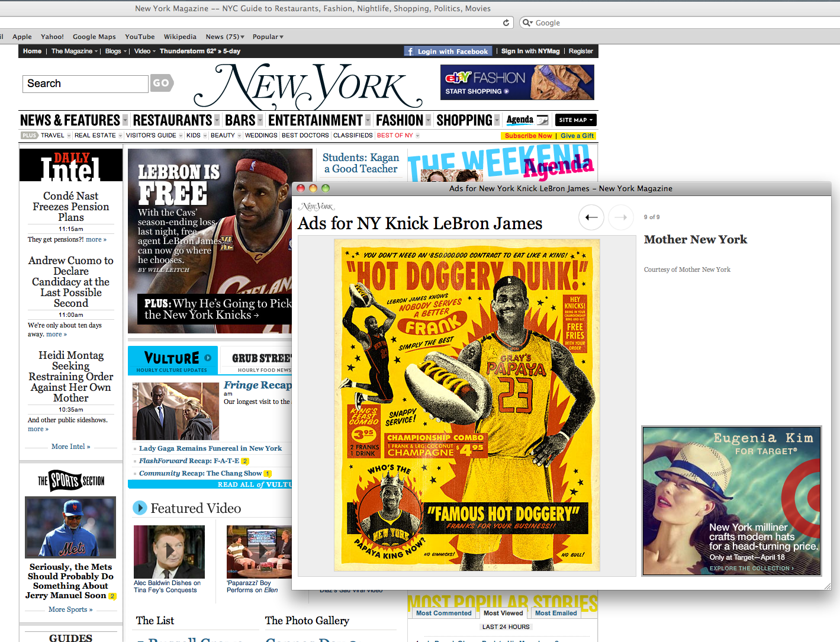Reload the page with the browser refresh icon

506,23
